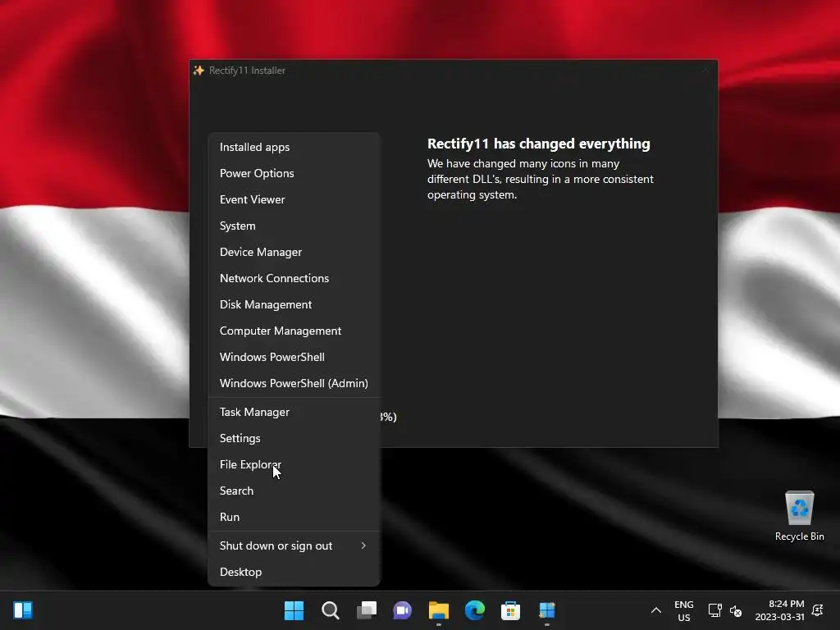Choose System in the context menu
840x630 pixels.
(294, 226)
